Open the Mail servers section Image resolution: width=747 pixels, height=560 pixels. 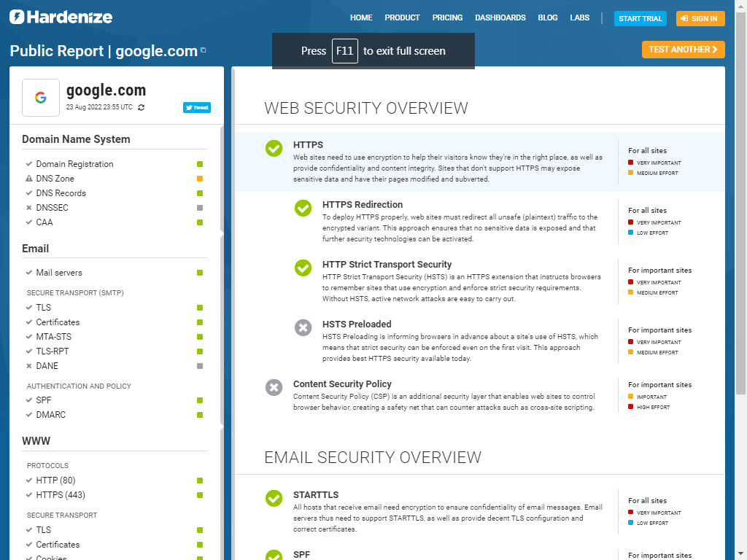point(59,273)
